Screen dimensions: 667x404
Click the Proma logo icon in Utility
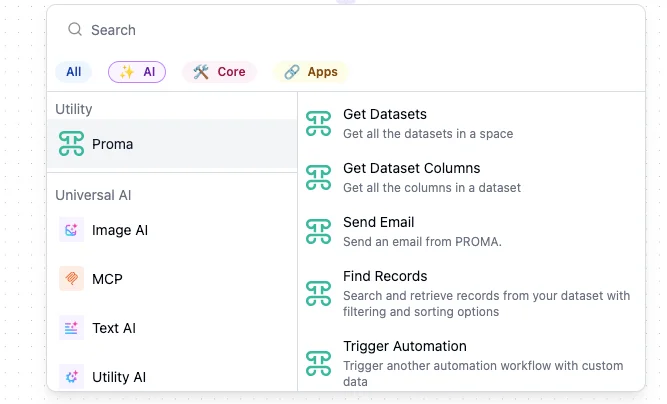point(71,144)
